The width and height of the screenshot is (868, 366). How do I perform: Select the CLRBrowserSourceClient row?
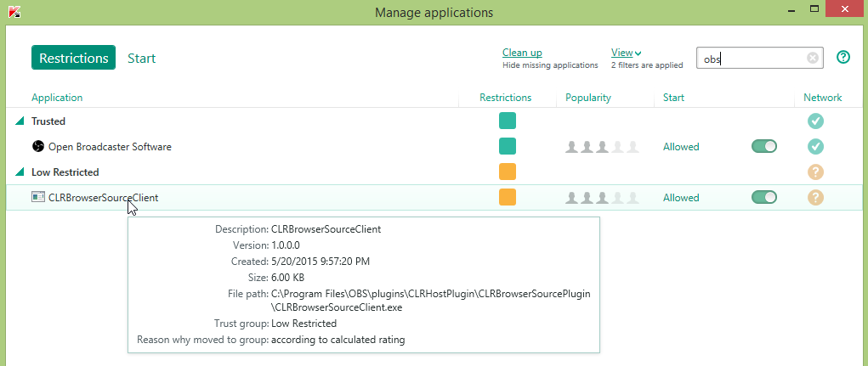(x=434, y=197)
